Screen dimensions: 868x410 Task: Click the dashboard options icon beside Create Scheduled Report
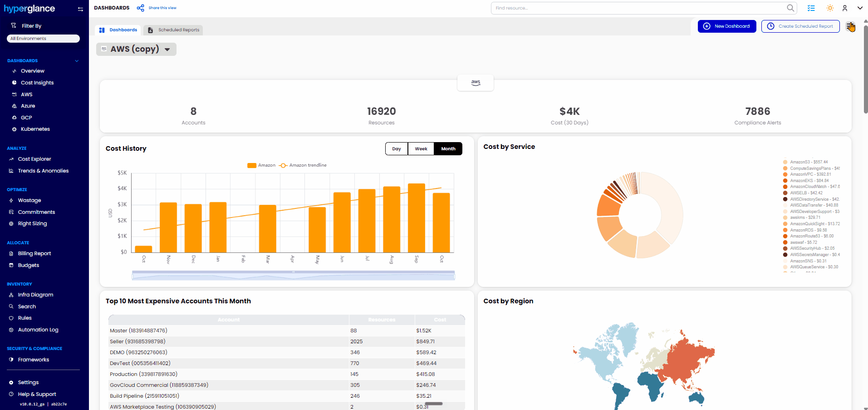[850, 26]
